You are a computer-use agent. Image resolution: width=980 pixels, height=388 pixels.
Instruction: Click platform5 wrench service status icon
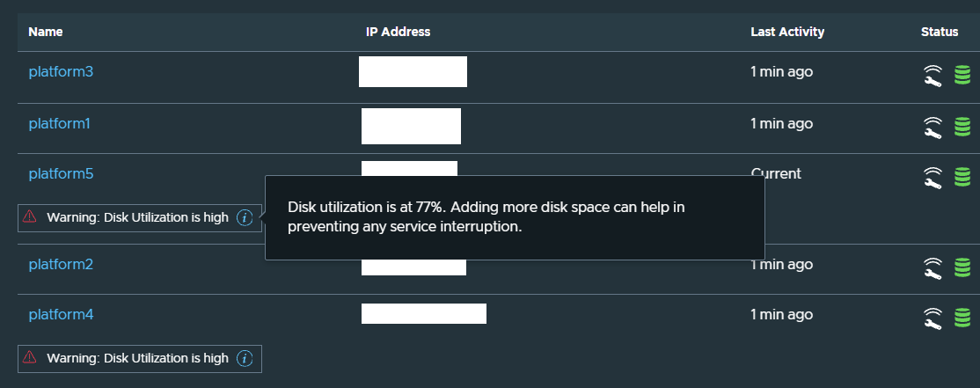(932, 178)
